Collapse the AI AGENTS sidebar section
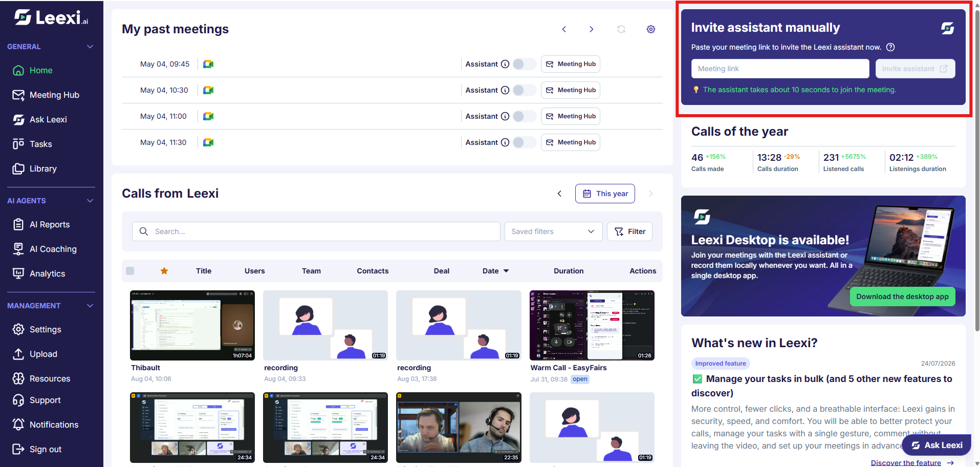The height and width of the screenshot is (467, 980). (90, 201)
